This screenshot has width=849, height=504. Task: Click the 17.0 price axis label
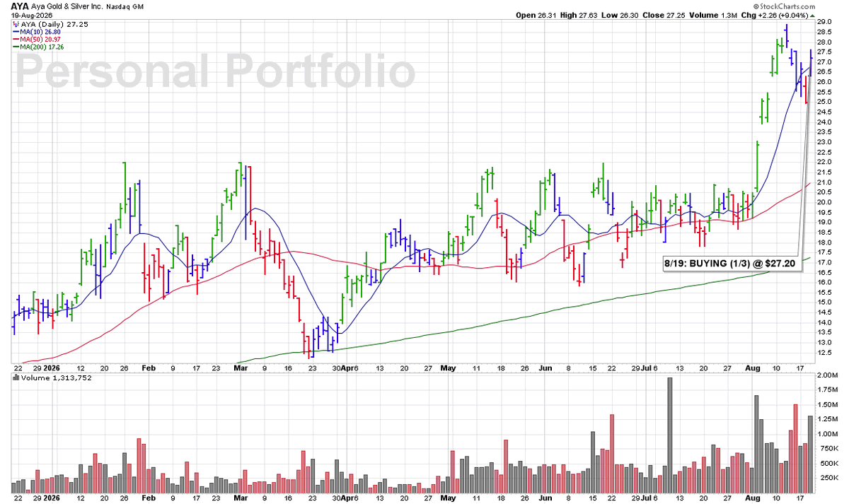[824, 263]
